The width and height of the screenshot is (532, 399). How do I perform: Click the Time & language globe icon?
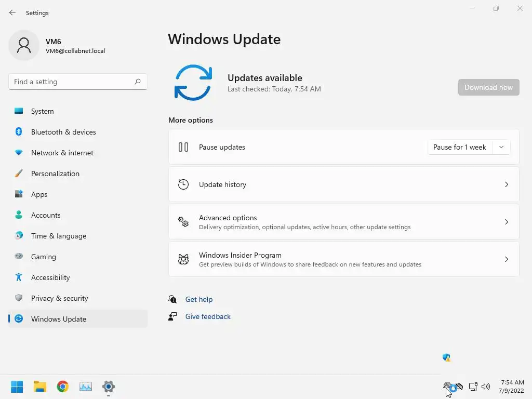(19, 235)
